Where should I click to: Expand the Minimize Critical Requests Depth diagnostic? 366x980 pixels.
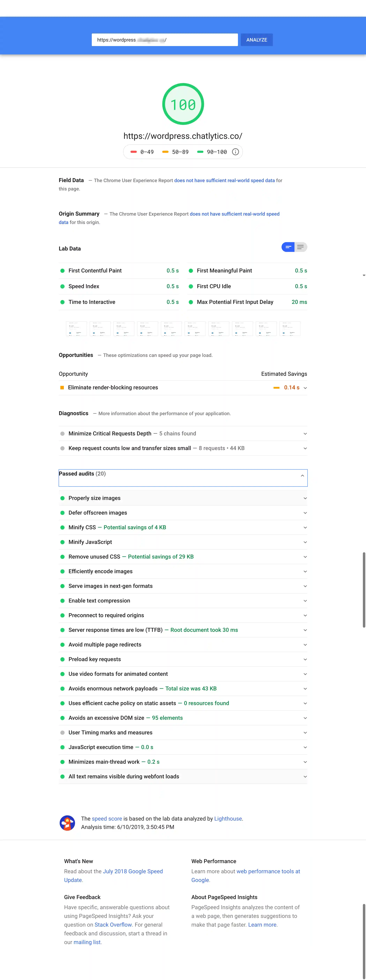click(x=305, y=433)
